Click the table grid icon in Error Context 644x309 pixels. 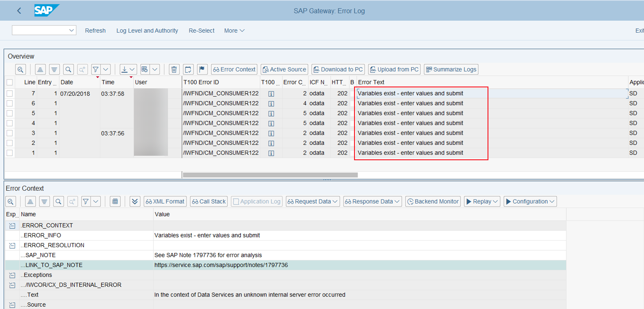point(115,201)
